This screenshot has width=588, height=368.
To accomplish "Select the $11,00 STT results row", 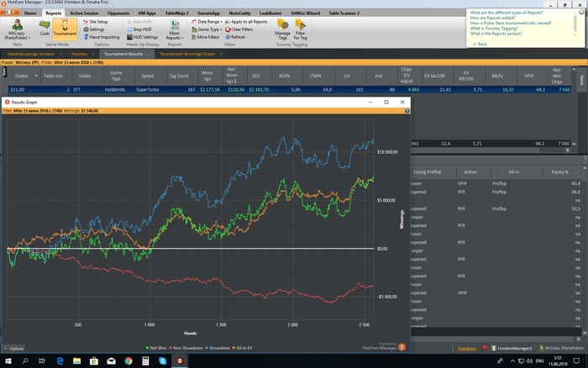I will pos(290,90).
